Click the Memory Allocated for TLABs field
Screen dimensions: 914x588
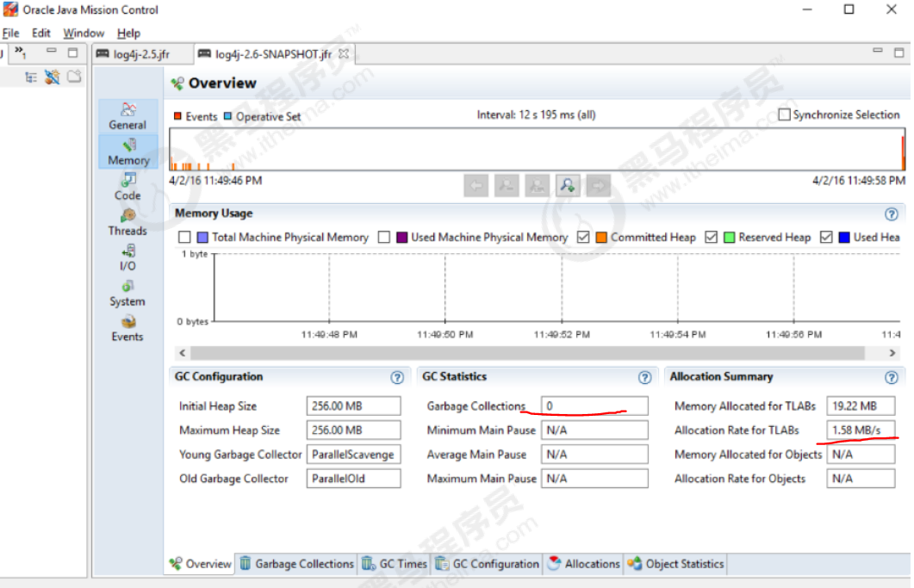click(x=861, y=406)
